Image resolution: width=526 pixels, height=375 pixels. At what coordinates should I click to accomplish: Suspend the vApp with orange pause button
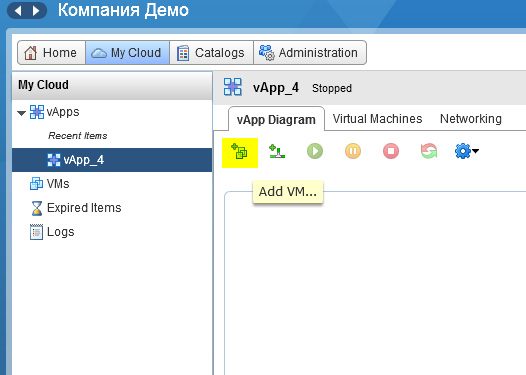click(x=353, y=151)
